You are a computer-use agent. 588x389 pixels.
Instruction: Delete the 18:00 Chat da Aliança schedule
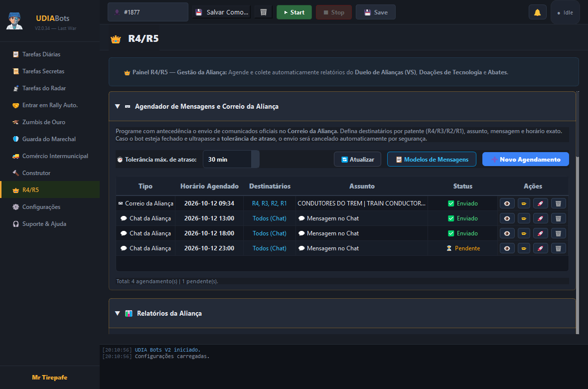coord(559,233)
